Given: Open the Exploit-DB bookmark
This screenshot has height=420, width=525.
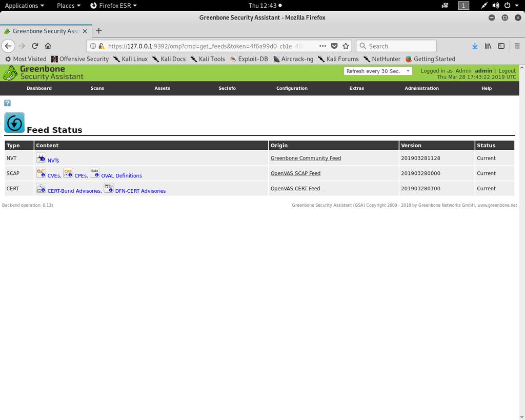Looking at the screenshot, I should coord(249,59).
